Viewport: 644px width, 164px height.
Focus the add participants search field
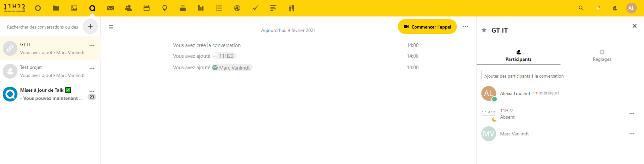[x=560, y=76]
